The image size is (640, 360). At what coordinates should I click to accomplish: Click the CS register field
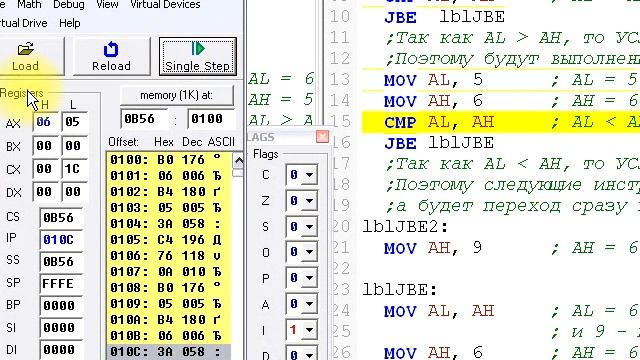[x=62, y=218]
